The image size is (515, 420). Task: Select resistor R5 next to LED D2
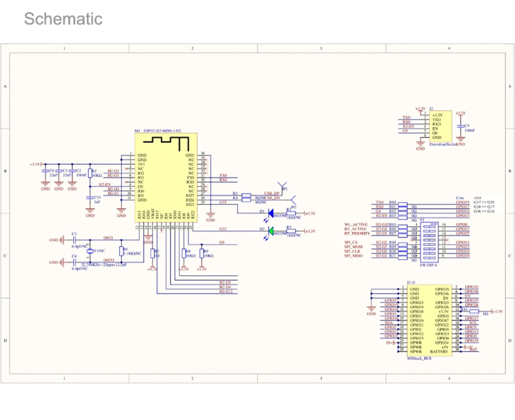point(291,231)
